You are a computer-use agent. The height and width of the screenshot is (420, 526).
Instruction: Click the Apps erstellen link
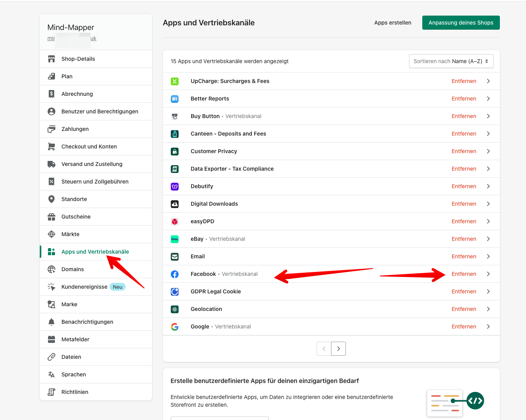393,23
